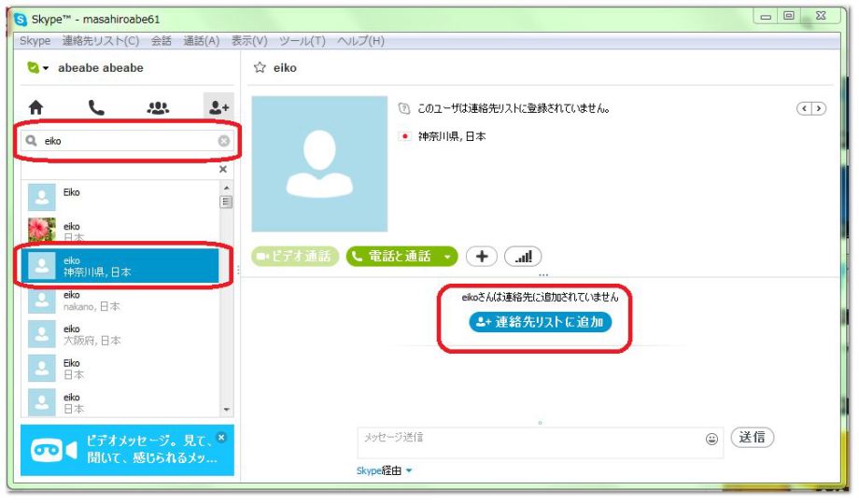
Task: Close the search results panel
Action: coord(223,169)
